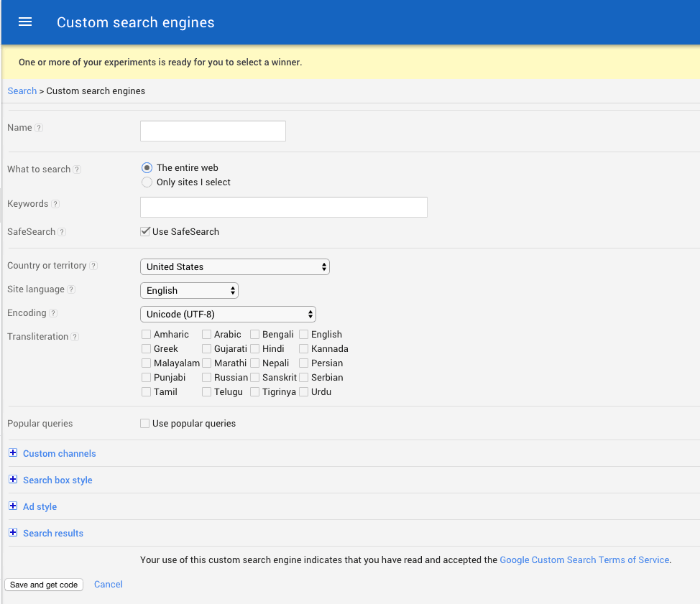This screenshot has height=604, width=700.
Task: Click plus icon beside Search results
Action: tap(14, 533)
